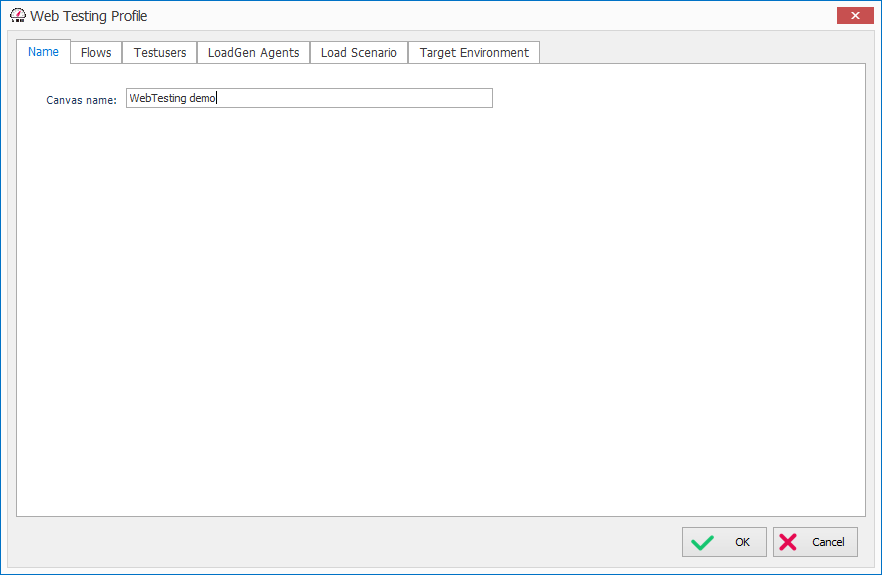Viewport: 882px width, 575px height.
Task: Confirm the profile with the OK button
Action: pos(724,542)
